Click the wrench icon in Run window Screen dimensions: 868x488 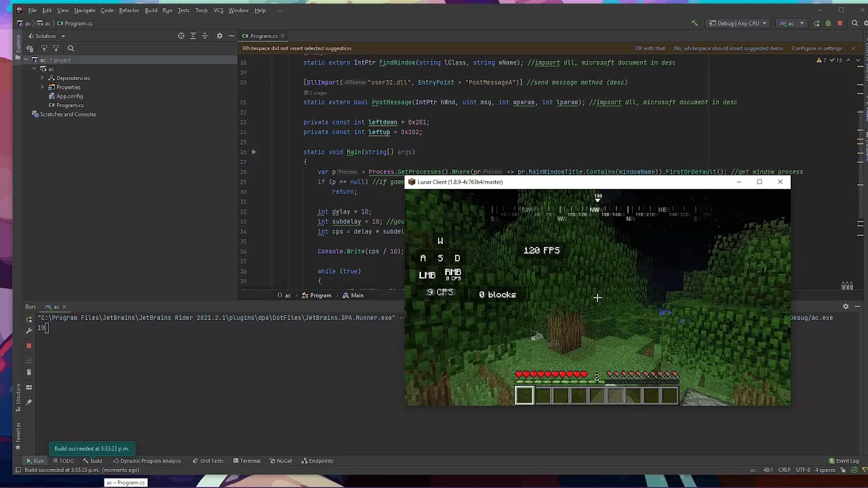pos(28,331)
